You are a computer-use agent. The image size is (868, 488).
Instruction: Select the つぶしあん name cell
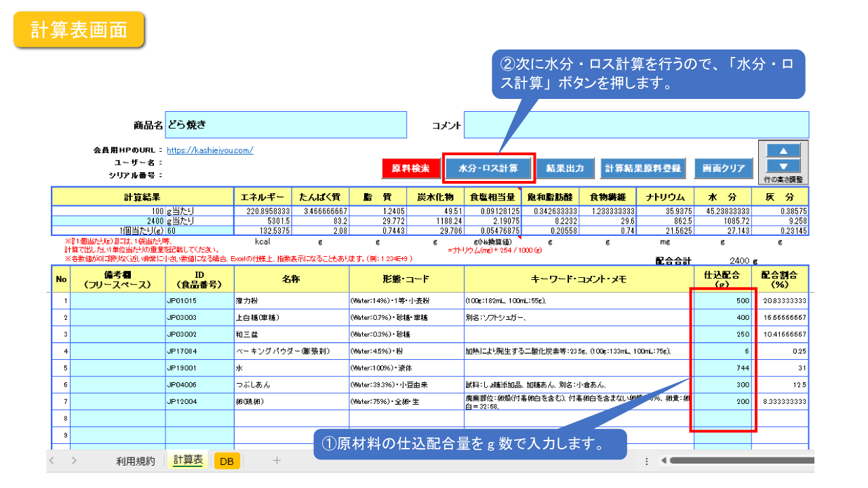tap(292, 384)
